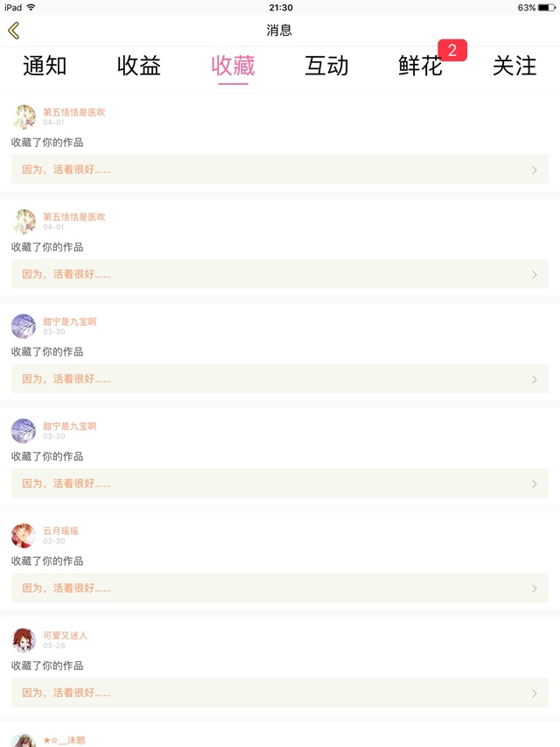Screen dimensions: 560x747
Task: Tap the chevron on the topmost work card
Action: (535, 170)
